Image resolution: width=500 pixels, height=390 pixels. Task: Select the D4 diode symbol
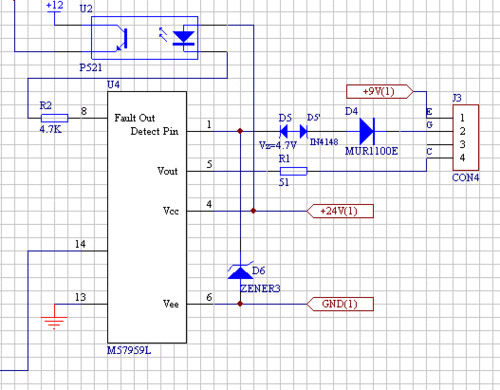point(367,131)
